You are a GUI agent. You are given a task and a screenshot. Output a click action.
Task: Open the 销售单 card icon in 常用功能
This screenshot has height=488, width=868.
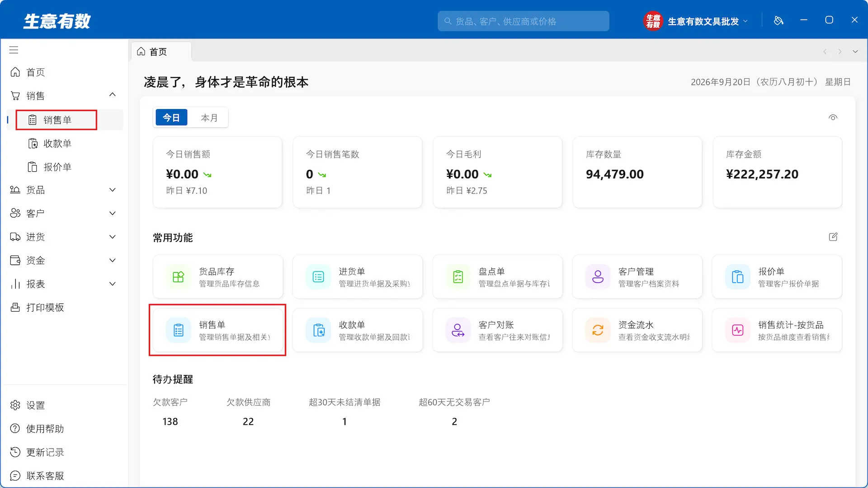pyautogui.click(x=178, y=330)
